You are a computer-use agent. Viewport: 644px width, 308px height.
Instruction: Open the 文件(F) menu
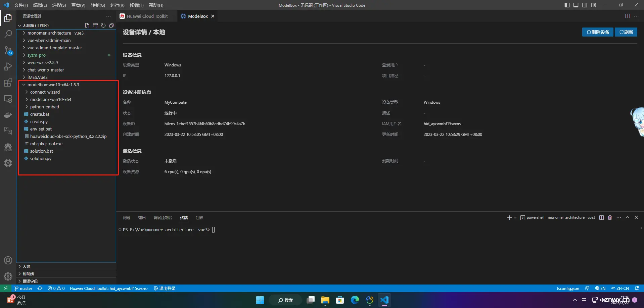pos(21,5)
